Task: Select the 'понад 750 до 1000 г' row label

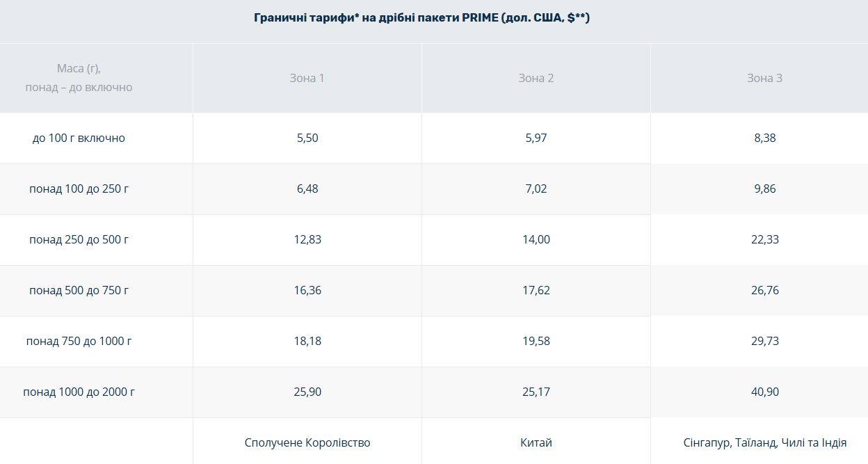Action: point(79,341)
